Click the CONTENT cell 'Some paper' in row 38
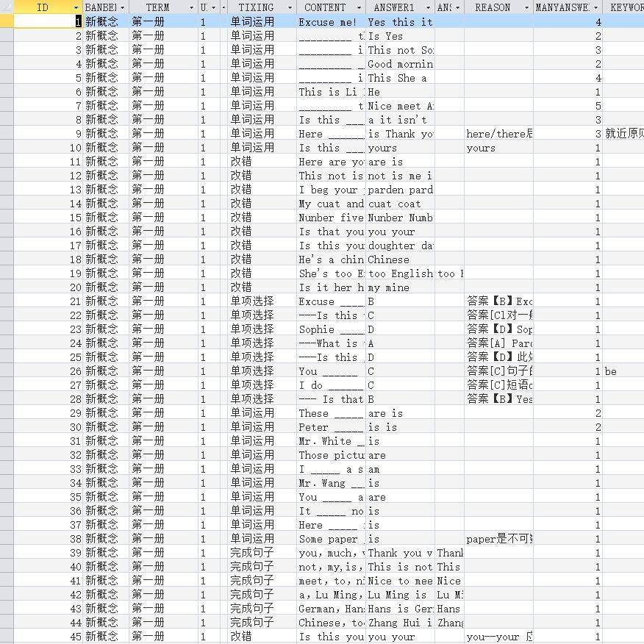 coord(331,538)
